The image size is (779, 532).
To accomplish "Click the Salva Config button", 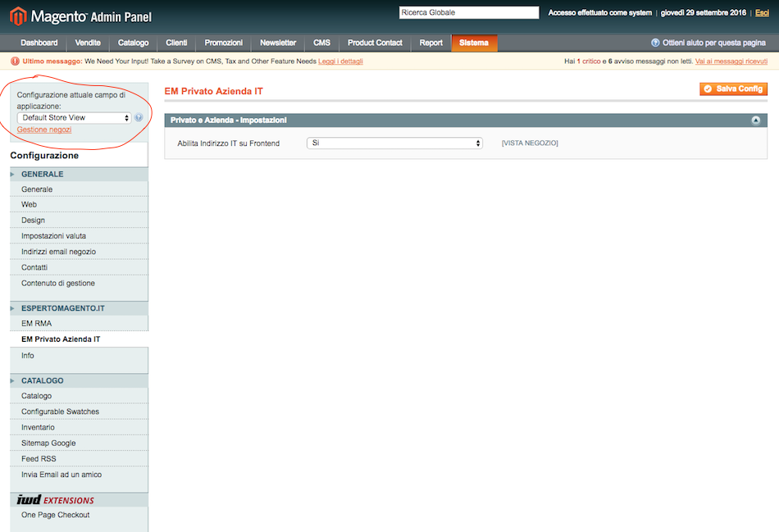I will click(x=734, y=89).
